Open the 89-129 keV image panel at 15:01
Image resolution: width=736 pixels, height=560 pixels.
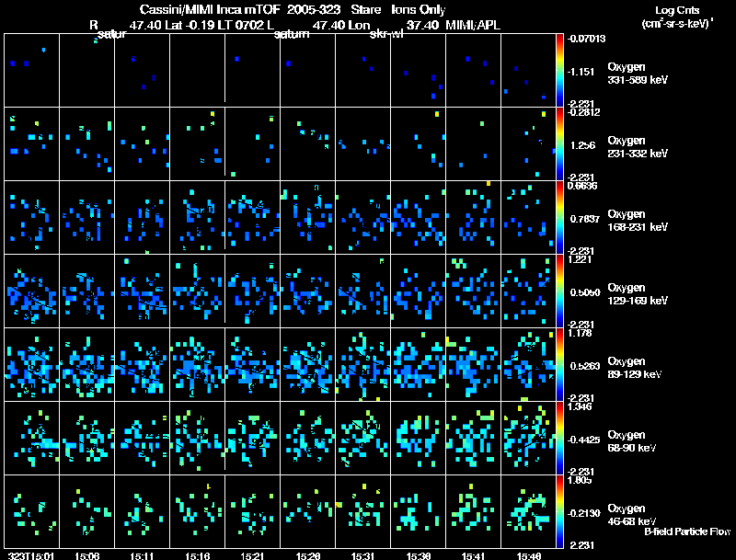[31, 365]
